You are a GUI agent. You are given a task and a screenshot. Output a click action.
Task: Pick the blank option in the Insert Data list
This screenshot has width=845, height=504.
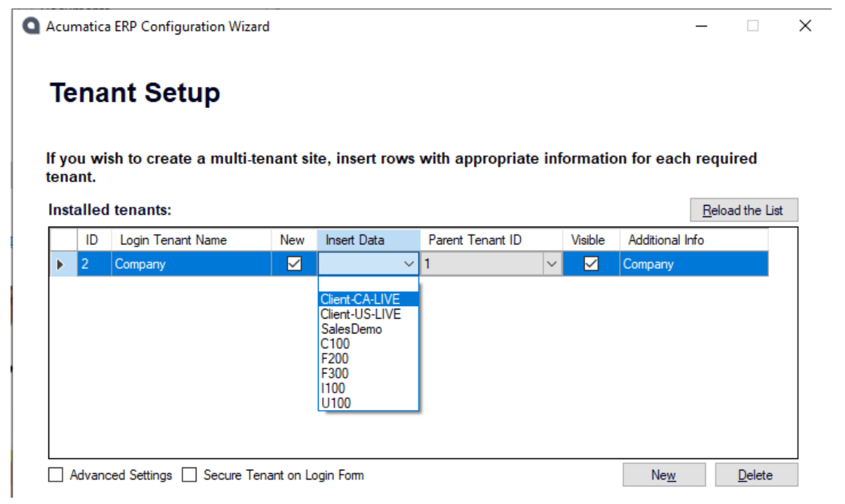(368, 284)
